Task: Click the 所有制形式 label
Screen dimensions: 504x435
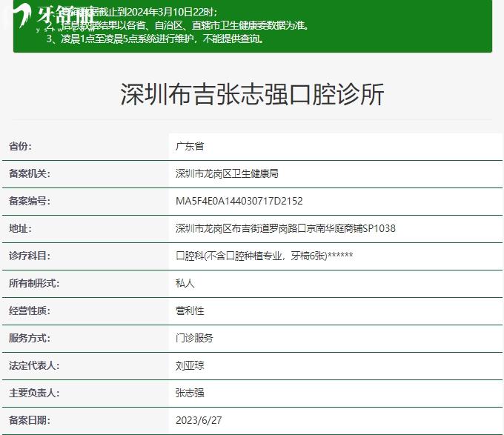Action: (x=34, y=283)
